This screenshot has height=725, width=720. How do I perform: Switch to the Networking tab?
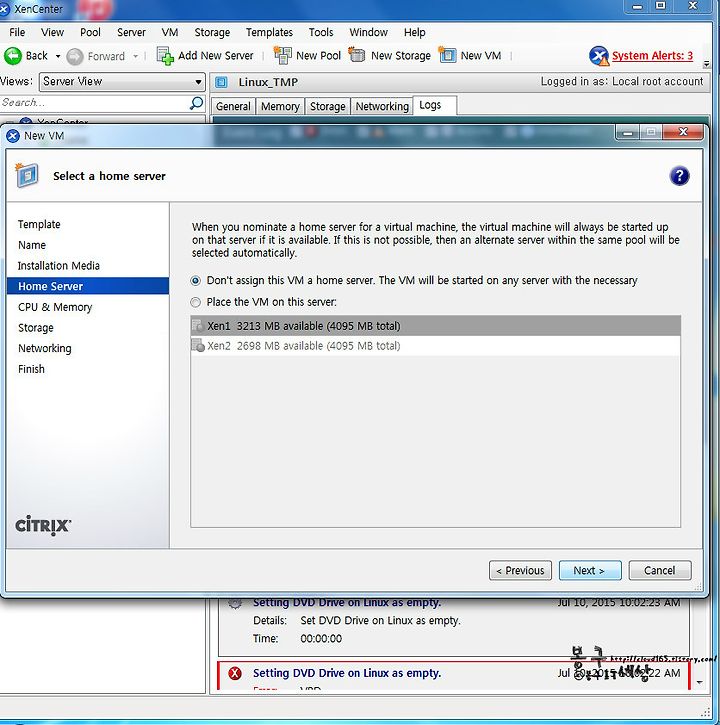[x=382, y=106]
